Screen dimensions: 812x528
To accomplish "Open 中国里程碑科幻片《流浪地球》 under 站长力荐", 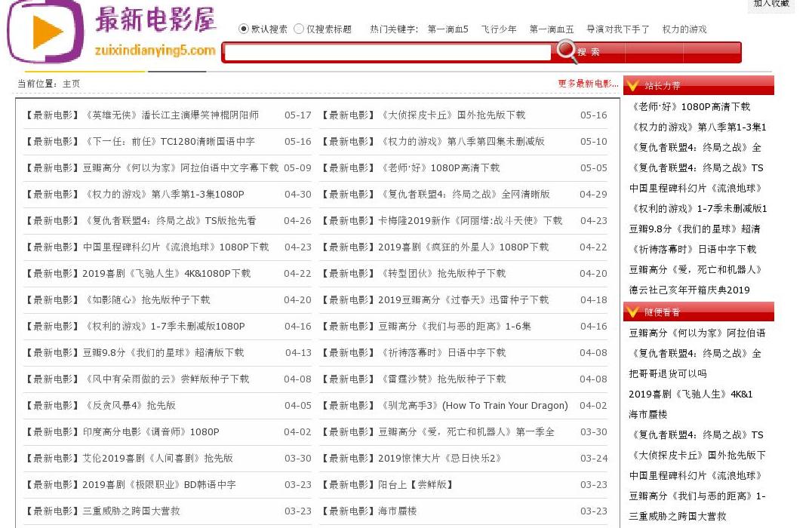I will 696,188.
